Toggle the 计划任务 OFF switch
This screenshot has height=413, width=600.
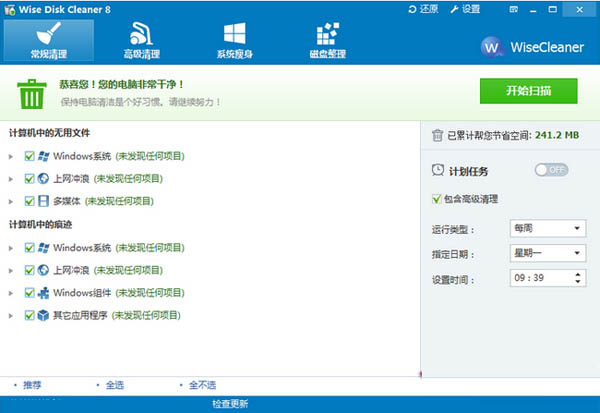[551, 170]
